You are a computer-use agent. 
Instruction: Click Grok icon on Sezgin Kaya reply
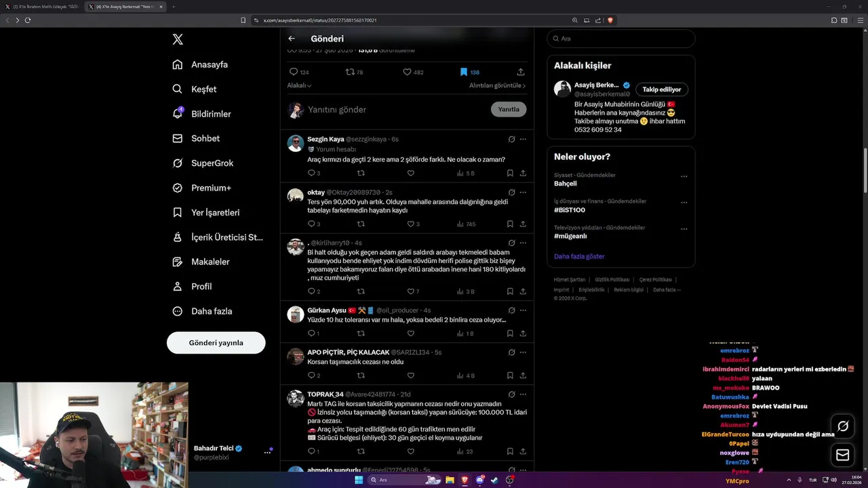click(x=512, y=139)
